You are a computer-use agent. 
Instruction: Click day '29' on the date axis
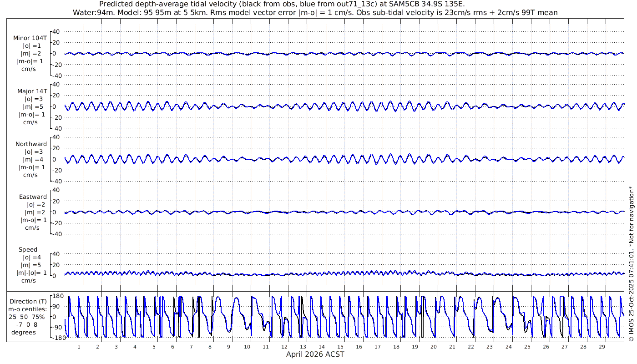(602, 347)
